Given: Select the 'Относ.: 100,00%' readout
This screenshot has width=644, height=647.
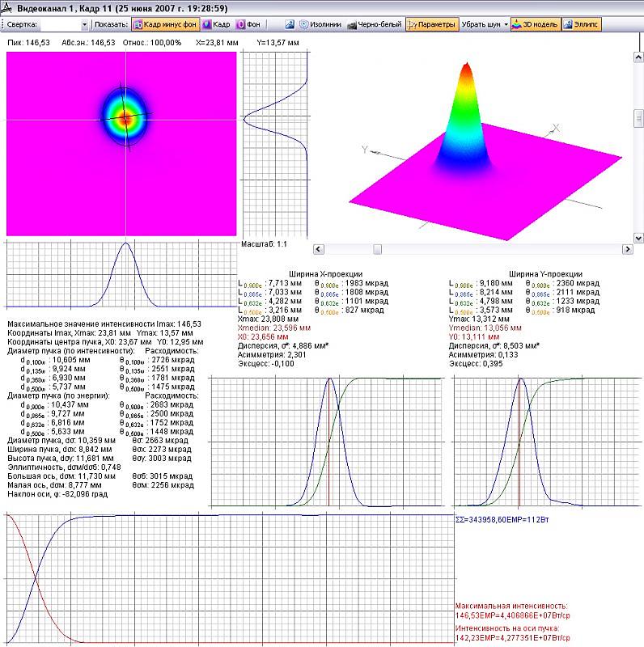Looking at the screenshot, I should (152, 43).
